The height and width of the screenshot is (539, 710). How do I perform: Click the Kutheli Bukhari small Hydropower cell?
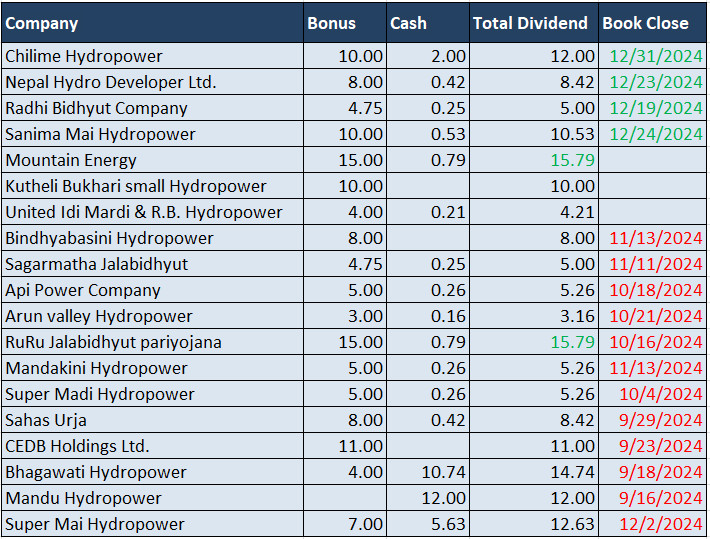pyautogui.click(x=153, y=186)
